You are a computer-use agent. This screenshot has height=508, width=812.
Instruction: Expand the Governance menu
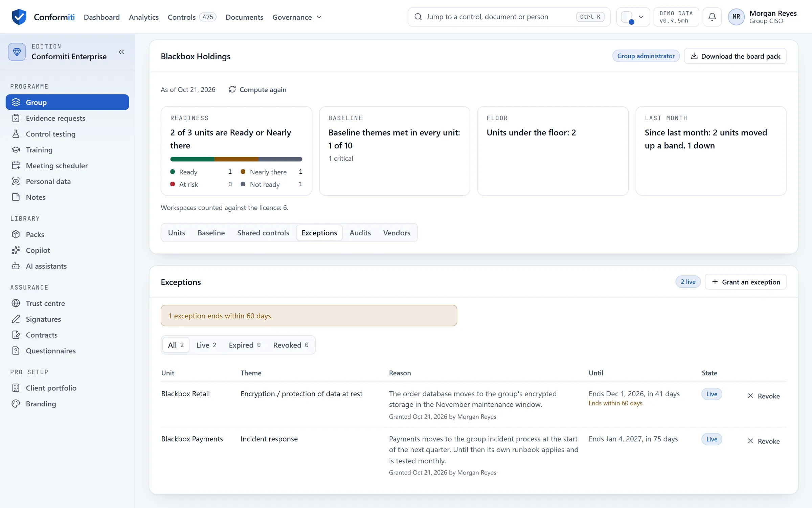pyautogui.click(x=297, y=17)
